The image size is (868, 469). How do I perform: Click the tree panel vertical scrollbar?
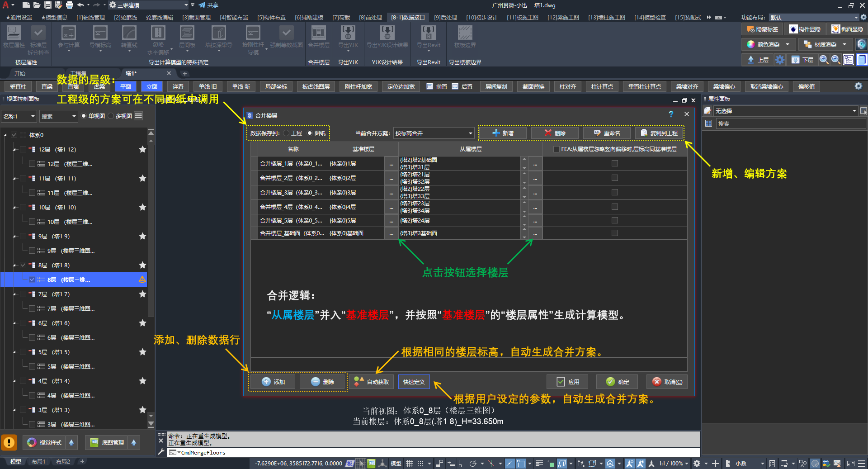(x=151, y=271)
